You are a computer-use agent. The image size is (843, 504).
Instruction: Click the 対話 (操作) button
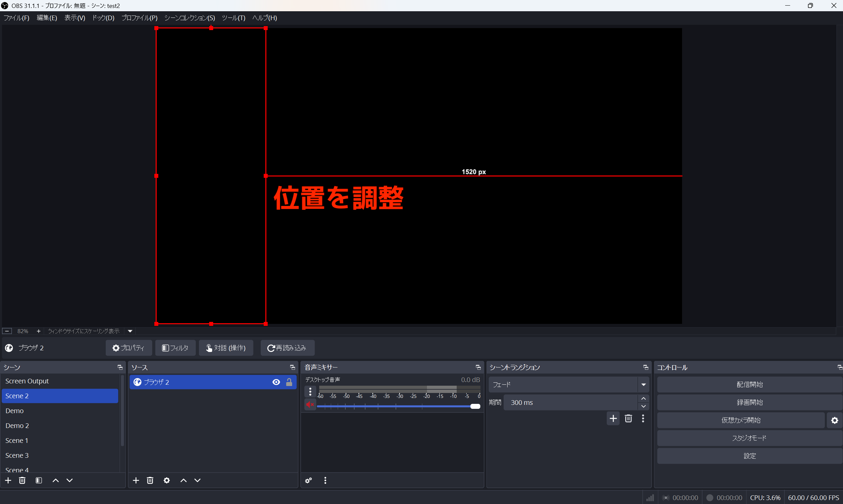226,348
